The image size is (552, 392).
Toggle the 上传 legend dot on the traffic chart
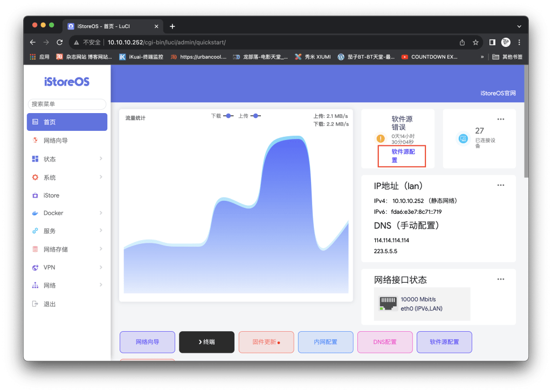pyautogui.click(x=255, y=115)
